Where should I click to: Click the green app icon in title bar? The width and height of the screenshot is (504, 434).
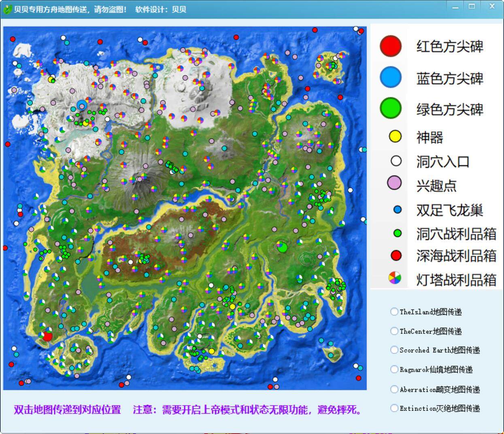[x=7, y=9]
